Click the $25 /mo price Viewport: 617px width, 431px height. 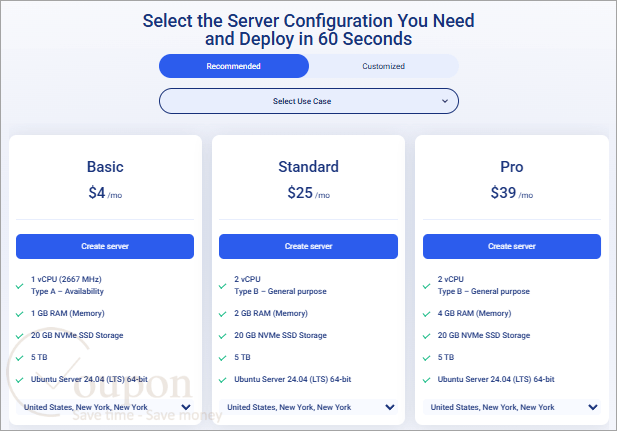(308, 193)
